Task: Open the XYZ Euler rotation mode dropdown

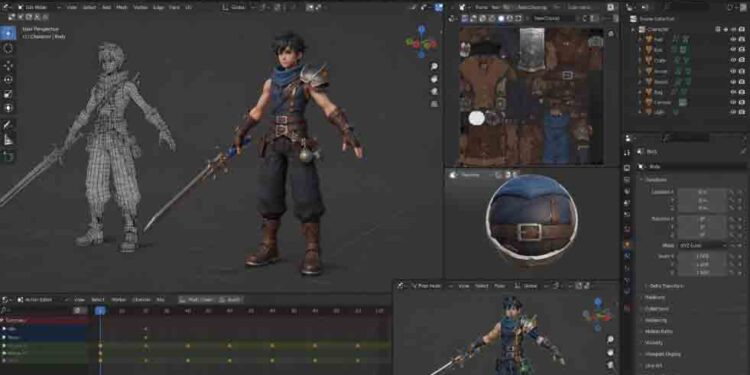Action: (702, 245)
